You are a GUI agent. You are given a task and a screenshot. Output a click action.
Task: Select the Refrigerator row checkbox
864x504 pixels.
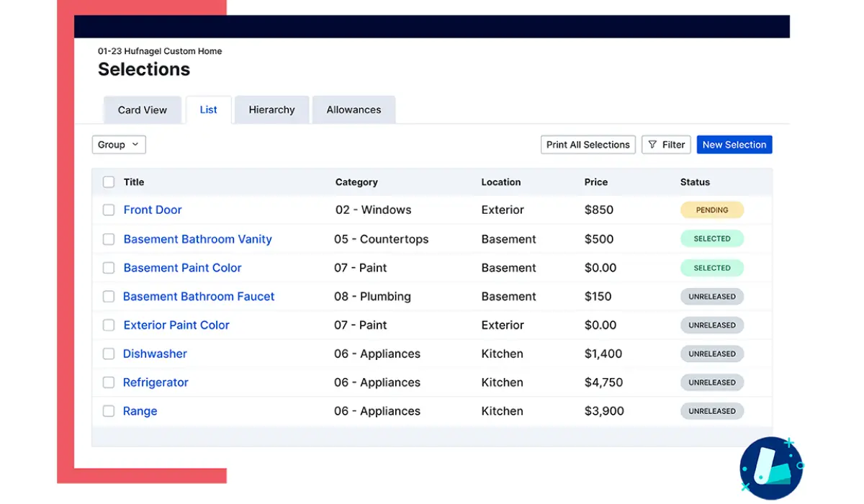pos(109,383)
